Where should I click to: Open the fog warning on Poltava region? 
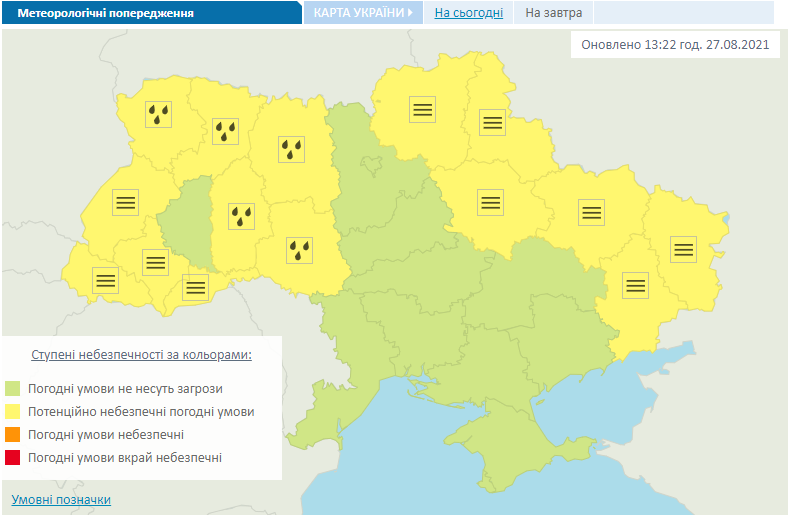click(489, 202)
